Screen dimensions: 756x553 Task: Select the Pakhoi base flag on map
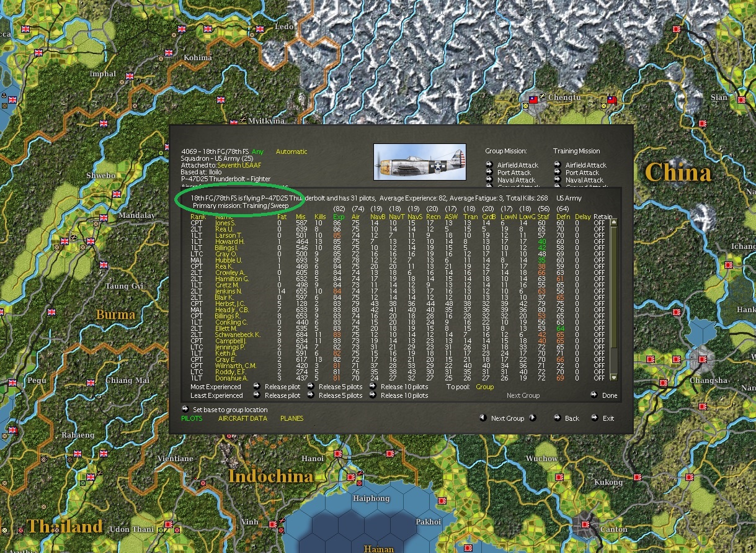[443, 500]
